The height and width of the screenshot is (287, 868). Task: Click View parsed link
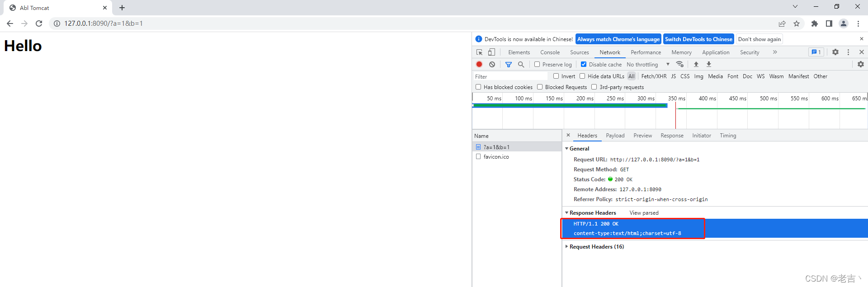644,213
